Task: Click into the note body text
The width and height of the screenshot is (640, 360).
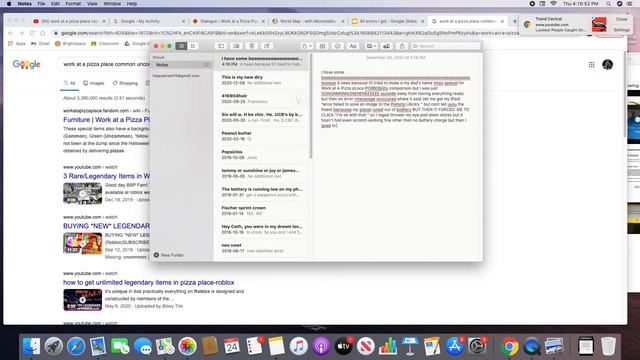Action: [x=395, y=99]
